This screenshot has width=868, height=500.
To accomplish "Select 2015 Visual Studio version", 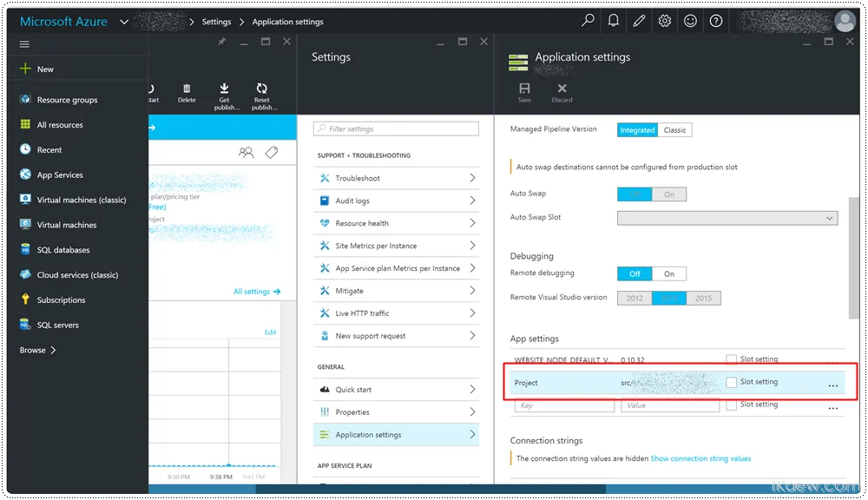I will click(704, 298).
